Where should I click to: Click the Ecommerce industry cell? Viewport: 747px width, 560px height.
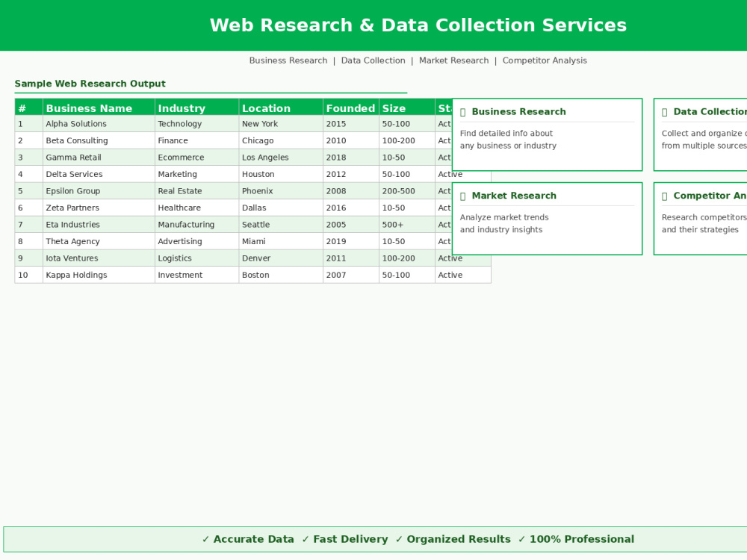click(x=196, y=157)
